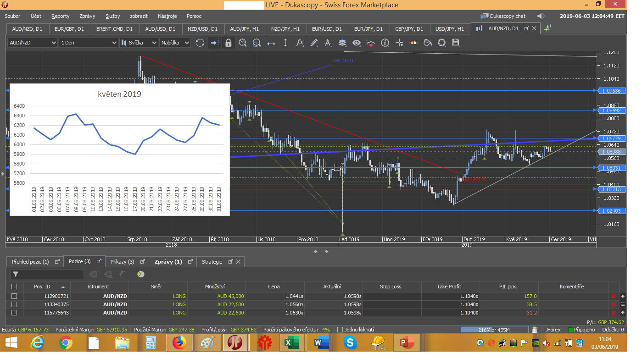Toggle the crosshair cursor icon
The width and height of the screenshot is (642, 364).
[x=399, y=43]
